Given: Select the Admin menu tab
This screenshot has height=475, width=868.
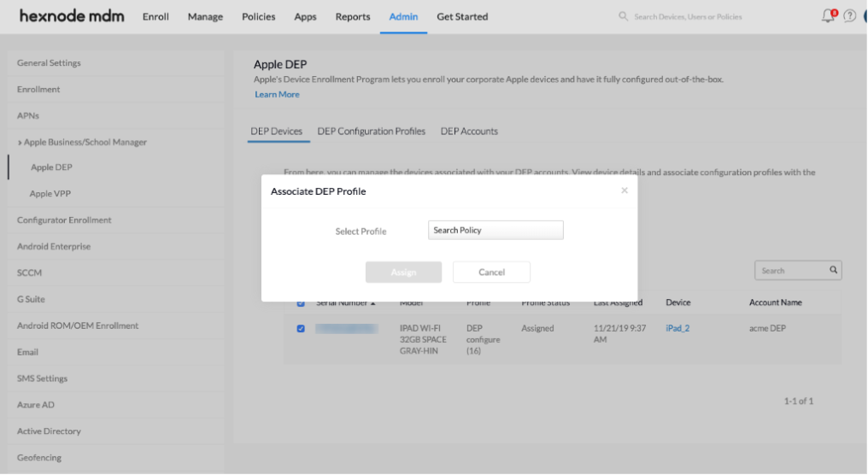Looking at the screenshot, I should pyautogui.click(x=403, y=16).
